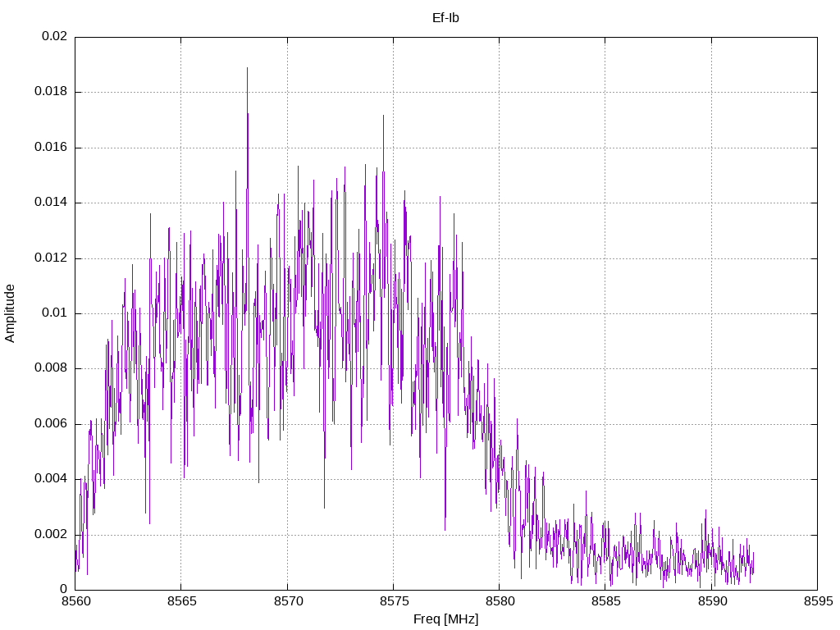Click the y-axis value 0.002

(x=51, y=535)
